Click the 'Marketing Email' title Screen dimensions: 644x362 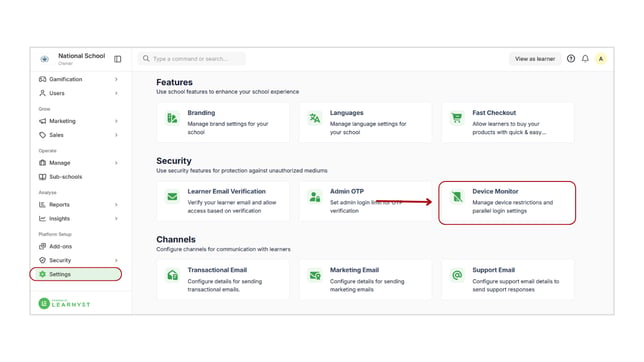[354, 270]
